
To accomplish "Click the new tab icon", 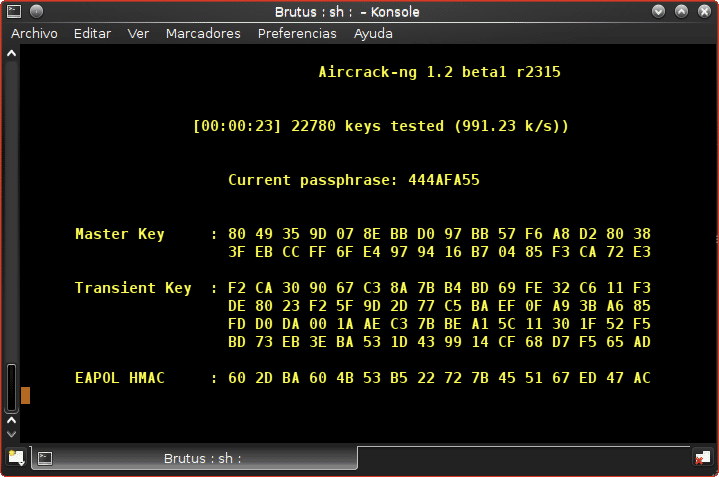I will pyautogui.click(x=15, y=457).
